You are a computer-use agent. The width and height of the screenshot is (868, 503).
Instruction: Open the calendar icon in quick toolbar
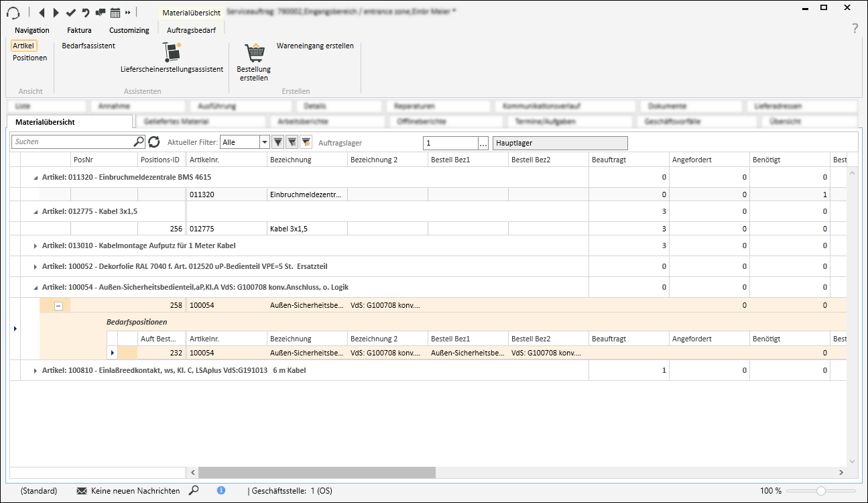click(x=115, y=12)
